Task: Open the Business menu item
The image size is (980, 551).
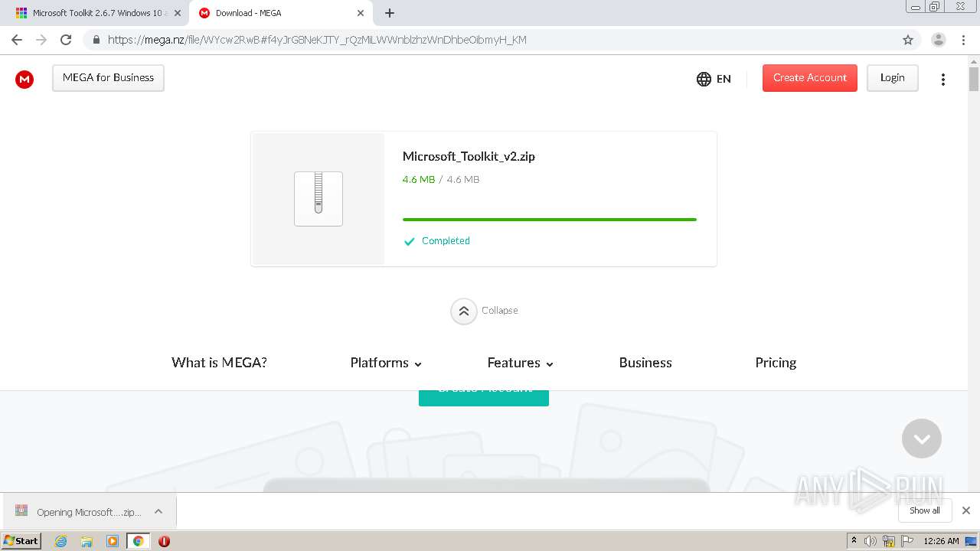Action: click(645, 363)
